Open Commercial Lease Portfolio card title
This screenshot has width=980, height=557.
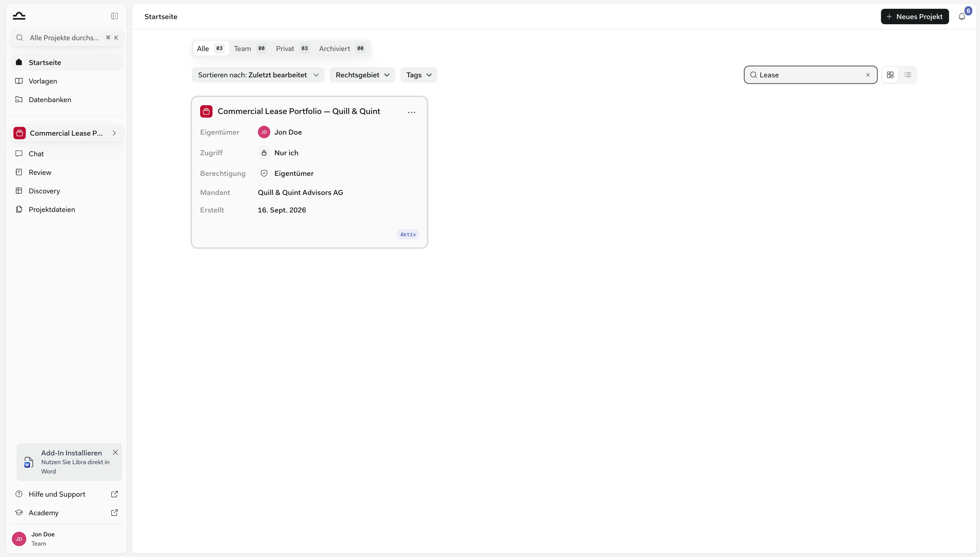pos(299,111)
